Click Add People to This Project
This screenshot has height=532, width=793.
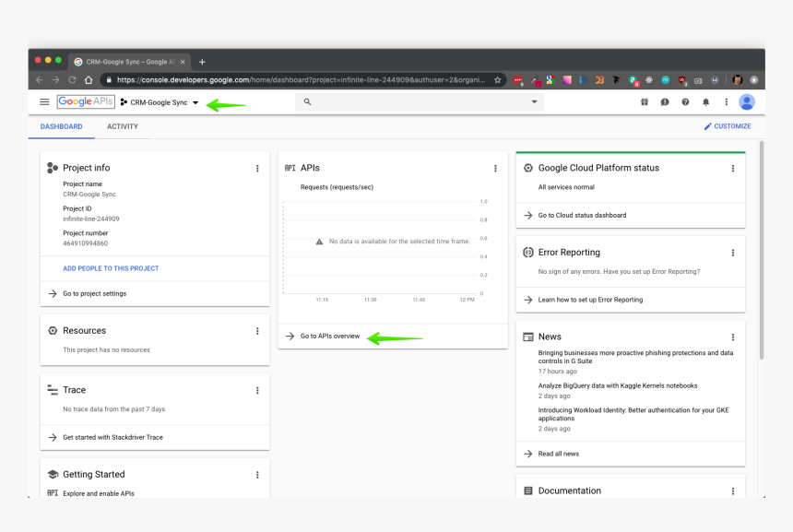pos(111,268)
